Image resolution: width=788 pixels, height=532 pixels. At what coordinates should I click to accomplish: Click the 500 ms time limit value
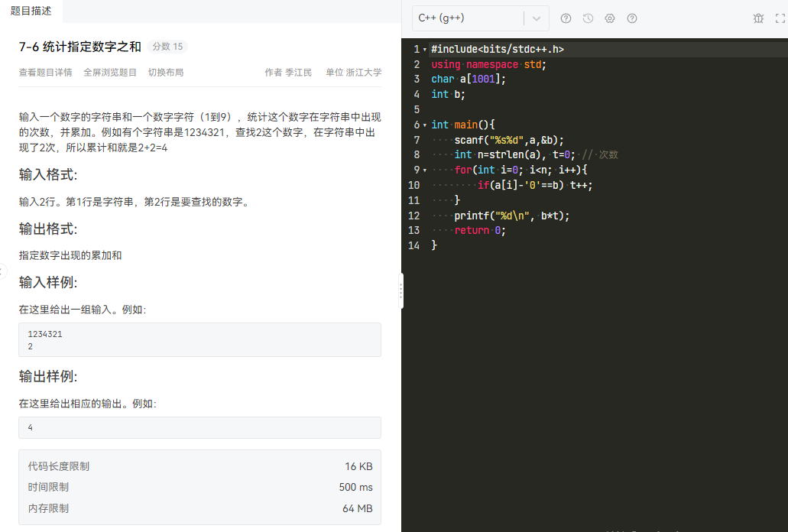click(356, 488)
